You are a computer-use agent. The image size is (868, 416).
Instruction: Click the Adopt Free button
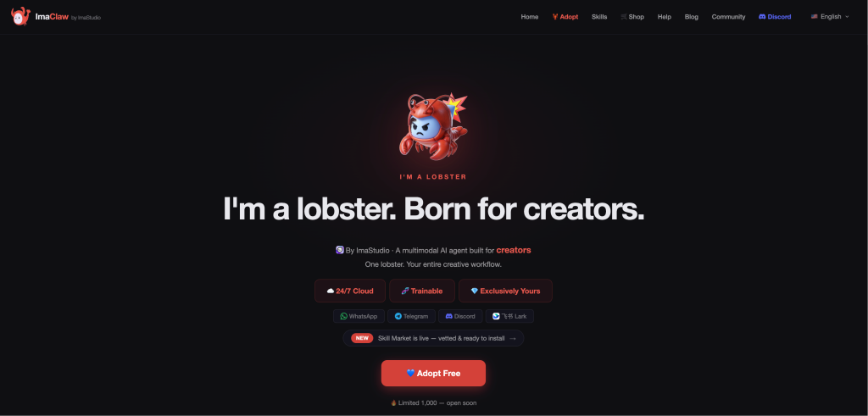coord(433,374)
